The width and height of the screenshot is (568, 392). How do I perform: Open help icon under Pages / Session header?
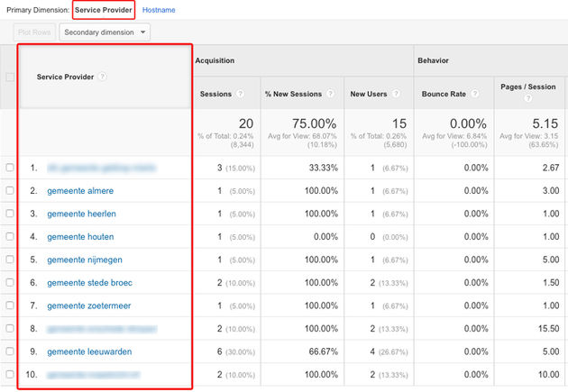[x=528, y=98]
